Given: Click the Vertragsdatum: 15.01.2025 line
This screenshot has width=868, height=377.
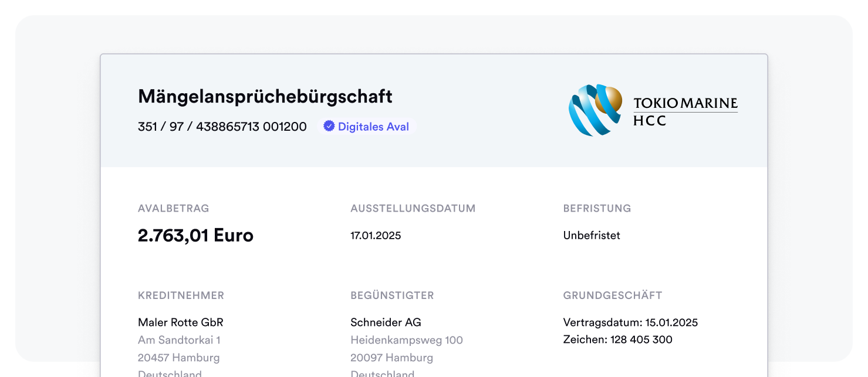Looking at the screenshot, I should 630,322.
